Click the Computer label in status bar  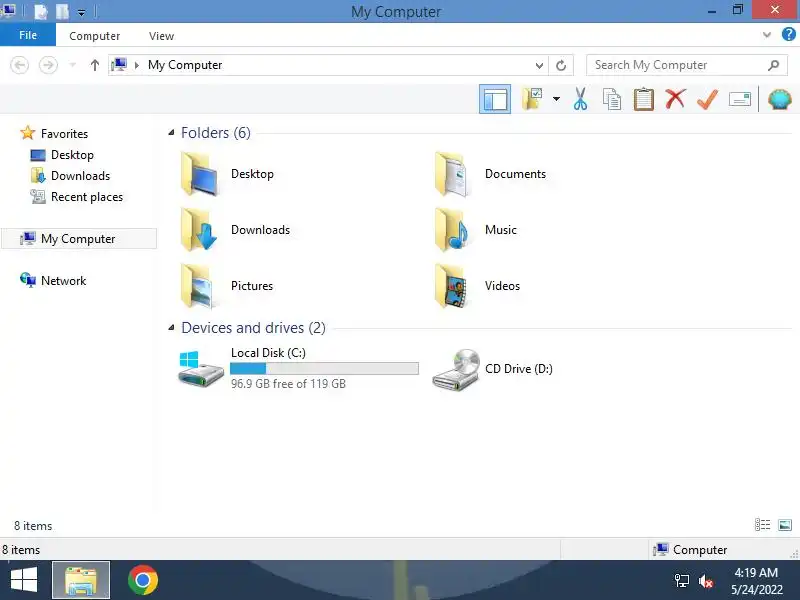click(x=699, y=549)
